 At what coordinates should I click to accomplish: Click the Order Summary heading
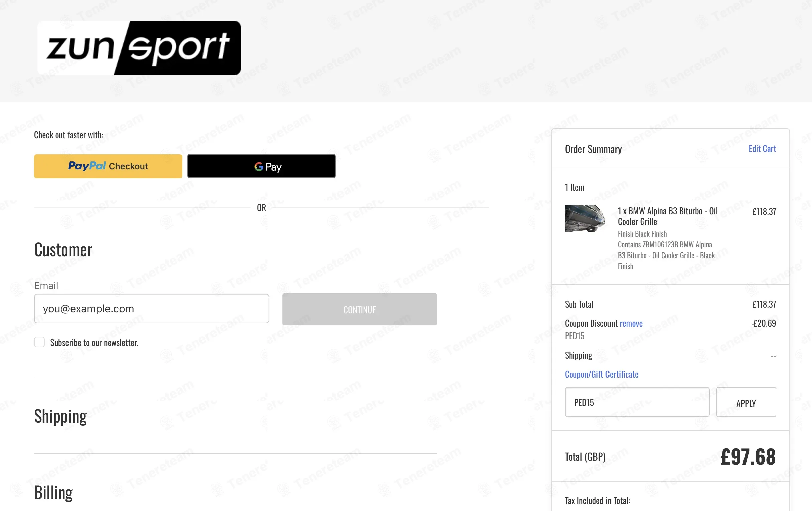click(x=593, y=149)
